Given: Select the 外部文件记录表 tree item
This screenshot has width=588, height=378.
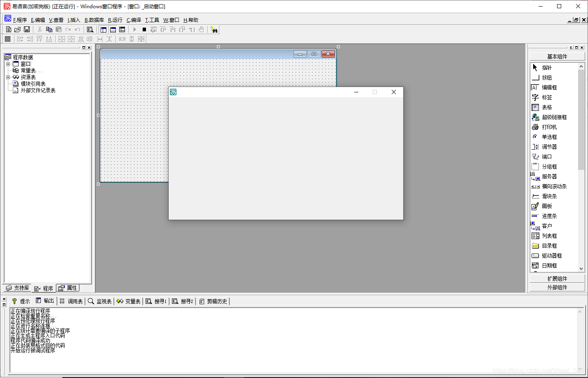Looking at the screenshot, I should pos(38,90).
